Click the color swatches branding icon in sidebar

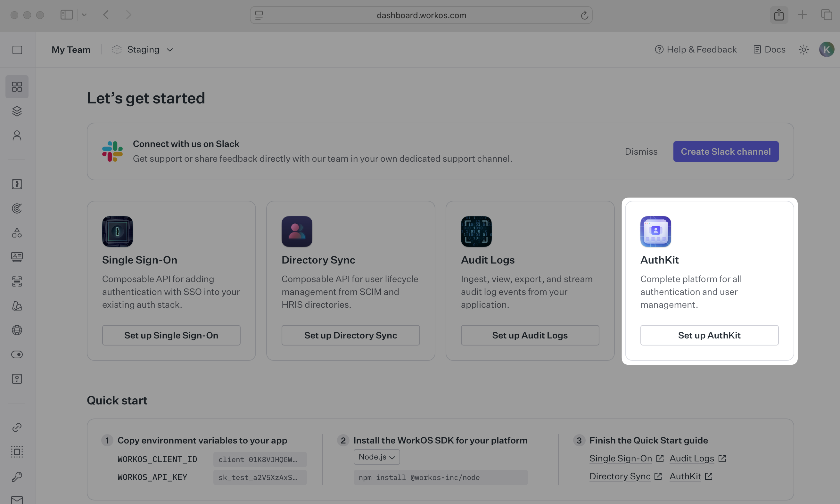[17, 306]
